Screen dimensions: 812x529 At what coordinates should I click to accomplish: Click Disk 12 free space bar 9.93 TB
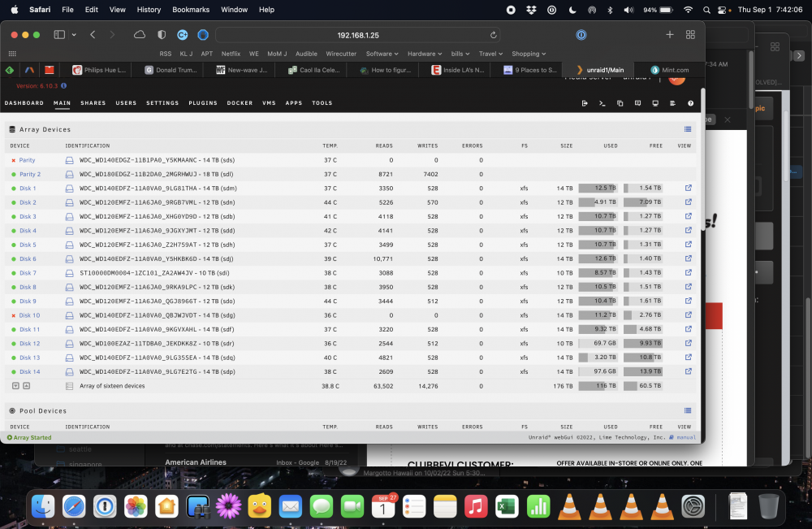point(642,343)
